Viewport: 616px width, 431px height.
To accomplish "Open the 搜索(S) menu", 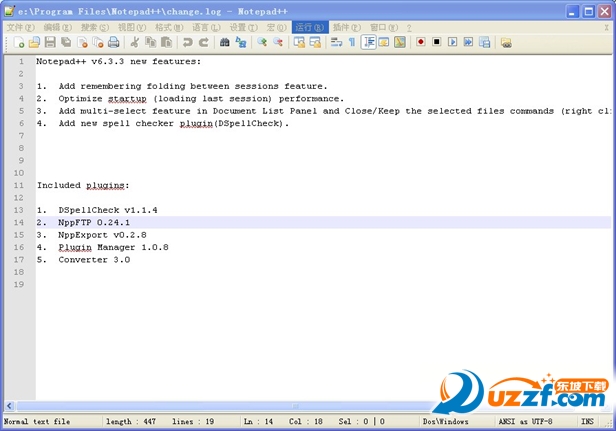I will coord(95,28).
